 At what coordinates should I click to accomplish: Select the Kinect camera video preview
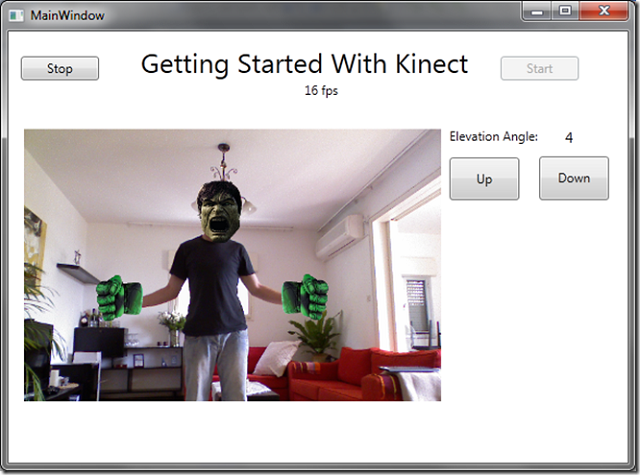(232, 265)
